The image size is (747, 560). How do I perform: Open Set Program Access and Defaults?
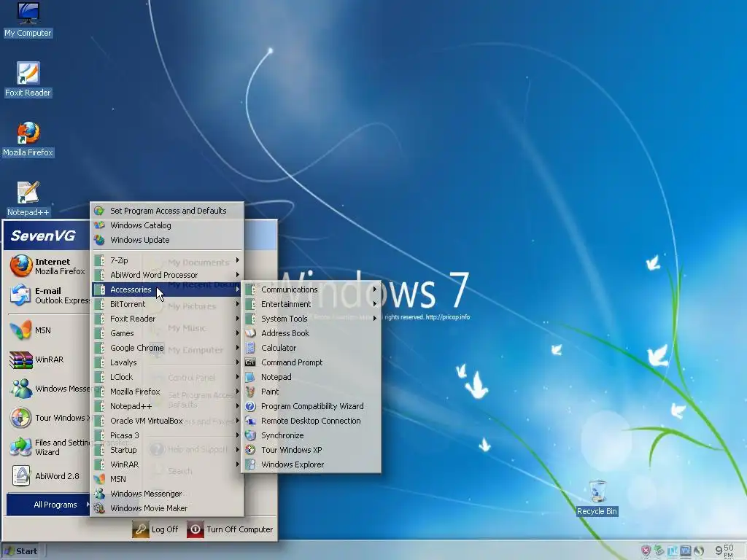tap(167, 211)
